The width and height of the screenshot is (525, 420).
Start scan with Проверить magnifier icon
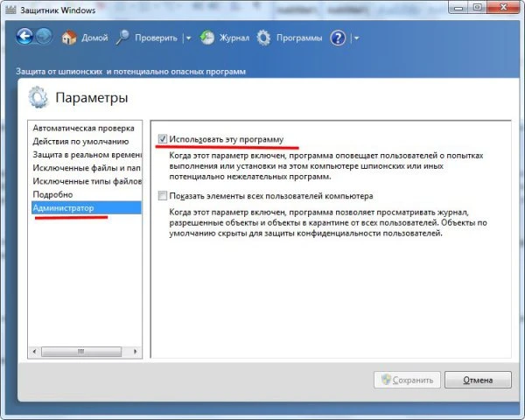[122, 38]
